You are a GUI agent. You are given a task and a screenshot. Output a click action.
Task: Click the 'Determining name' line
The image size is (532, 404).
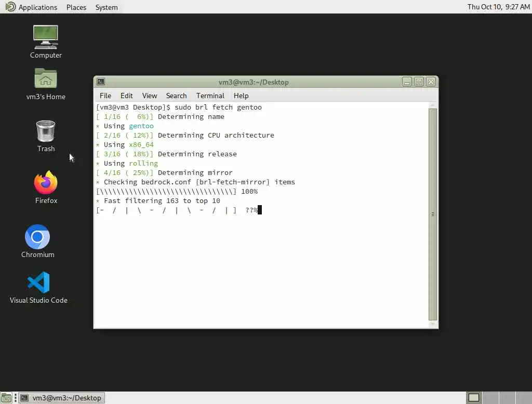point(160,117)
